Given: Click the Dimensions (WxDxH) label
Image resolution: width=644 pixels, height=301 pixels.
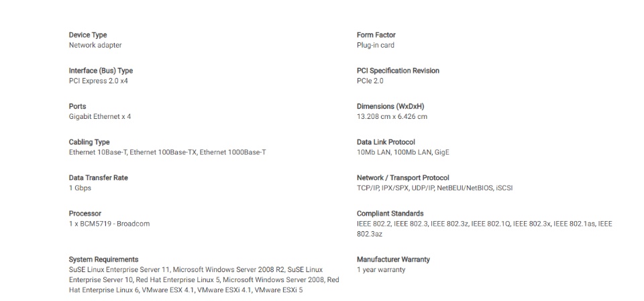Looking at the screenshot, I should click(x=390, y=107).
